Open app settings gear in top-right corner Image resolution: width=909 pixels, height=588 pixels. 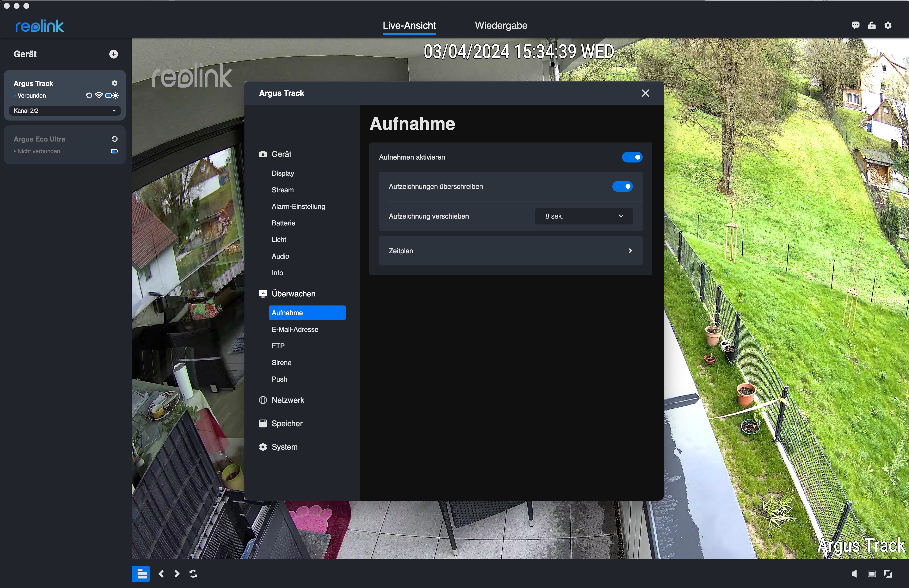pyautogui.click(x=888, y=25)
